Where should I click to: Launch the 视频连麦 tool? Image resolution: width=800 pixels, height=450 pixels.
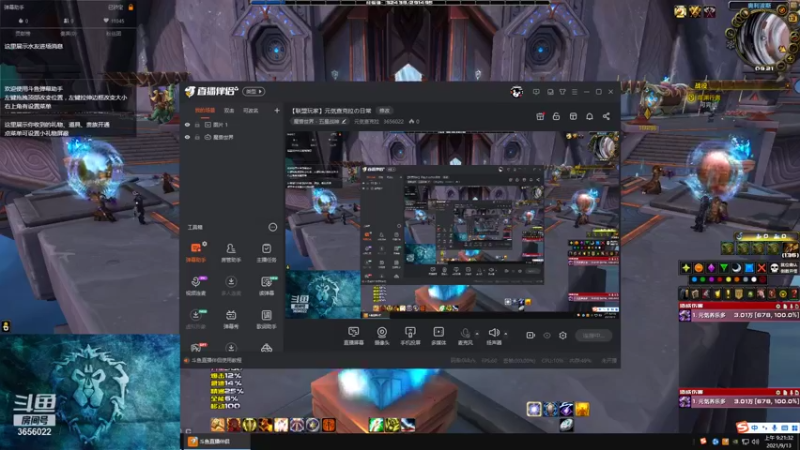coord(196,285)
